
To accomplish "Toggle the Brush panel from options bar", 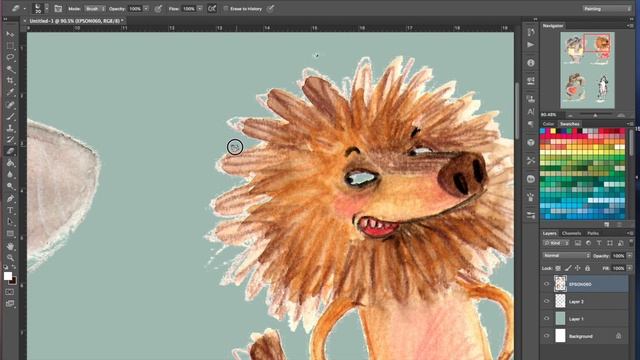I will pyautogui.click(x=58, y=9).
